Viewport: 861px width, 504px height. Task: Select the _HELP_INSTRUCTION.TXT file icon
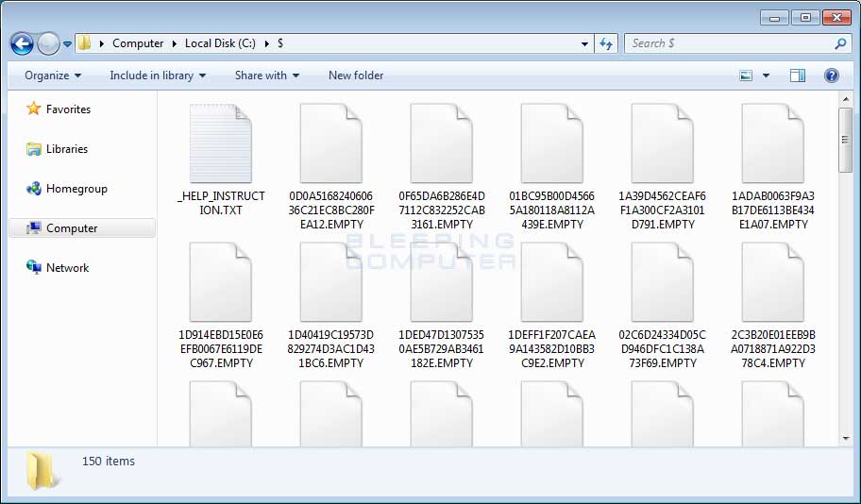[221, 143]
